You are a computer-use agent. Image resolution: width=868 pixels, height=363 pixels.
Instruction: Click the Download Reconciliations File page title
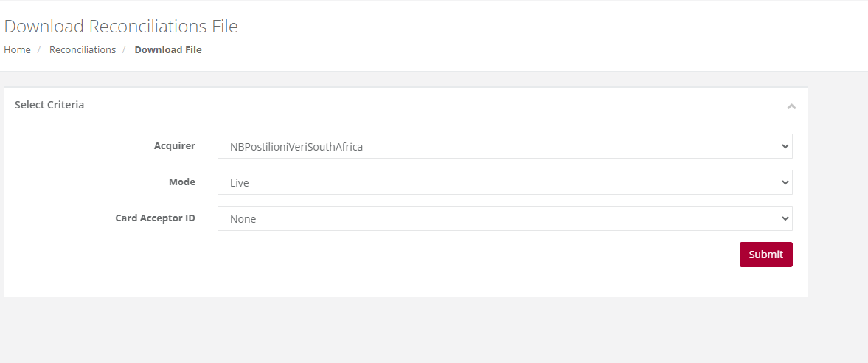(x=121, y=26)
